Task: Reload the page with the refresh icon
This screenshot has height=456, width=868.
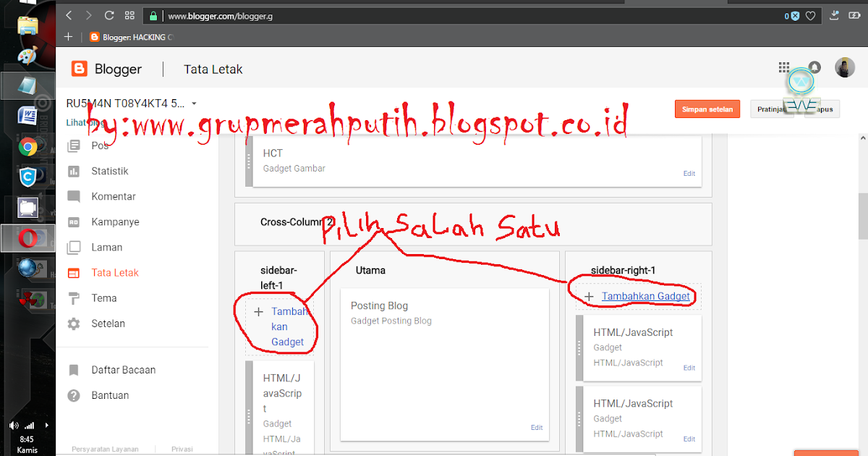Action: click(x=109, y=15)
